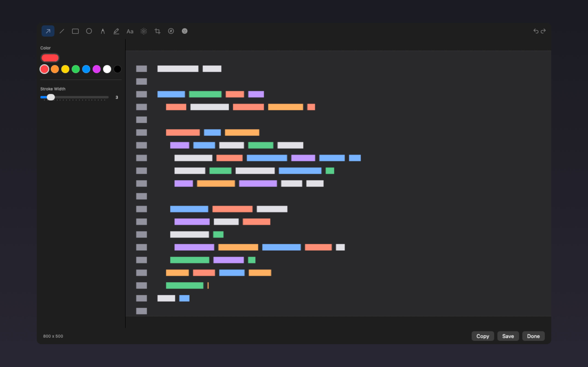Viewport: 588px width, 367px height.
Task: Copy the annotated screenshot
Action: coord(483,336)
